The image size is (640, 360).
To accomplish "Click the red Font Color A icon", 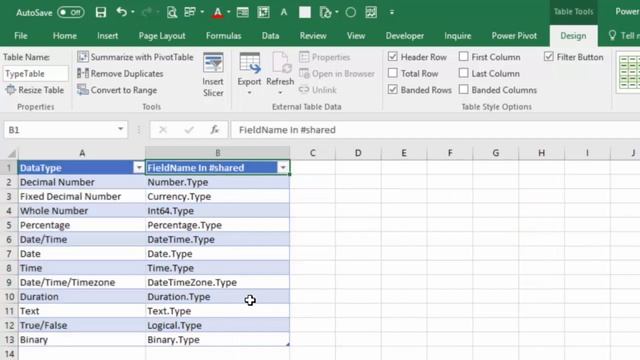I will [x=218, y=12].
